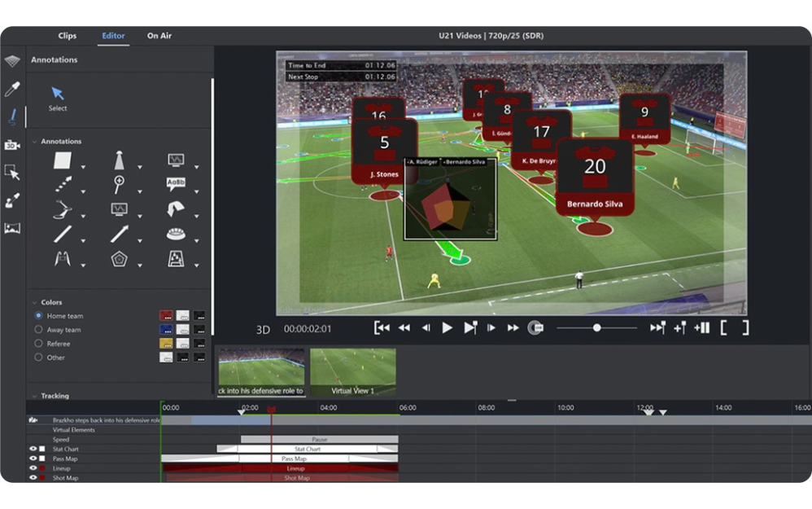Switch to the Editor tab

click(x=113, y=36)
